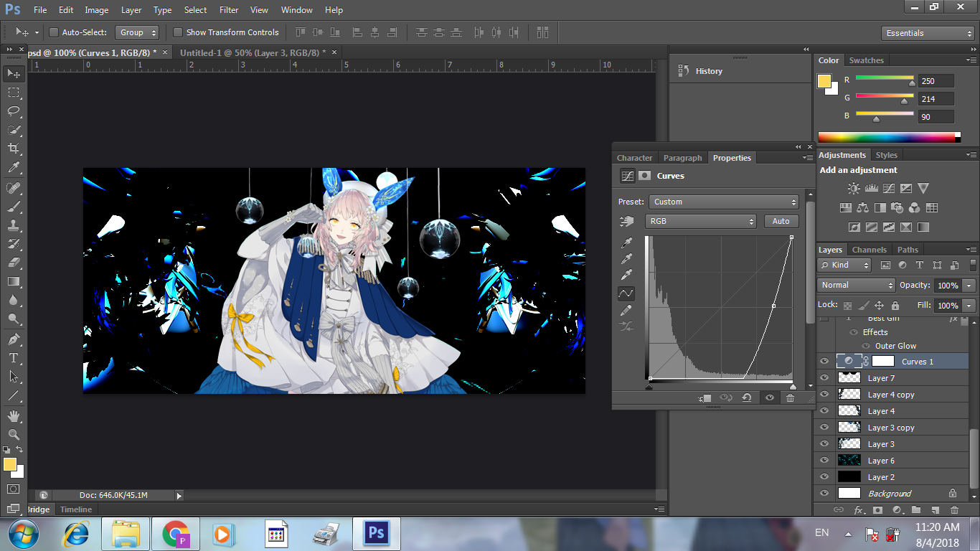Select the Gradient tool
The height and width of the screenshot is (551, 980).
14,281
